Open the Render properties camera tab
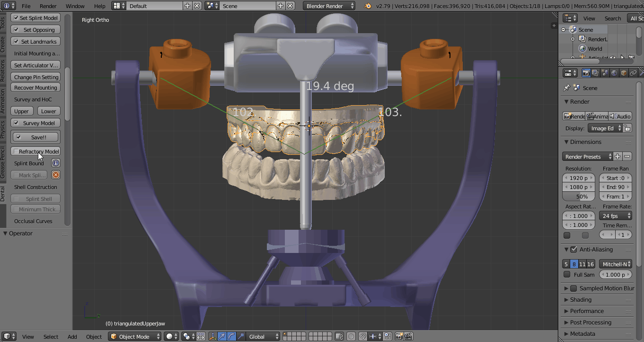644x342 pixels. coord(586,73)
